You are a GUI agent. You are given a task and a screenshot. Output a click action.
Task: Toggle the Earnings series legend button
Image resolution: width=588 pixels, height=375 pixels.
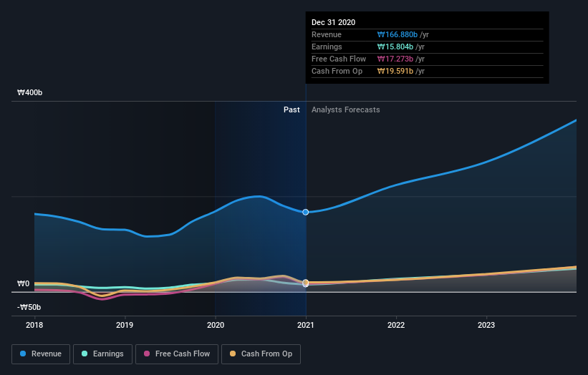pyautogui.click(x=102, y=354)
